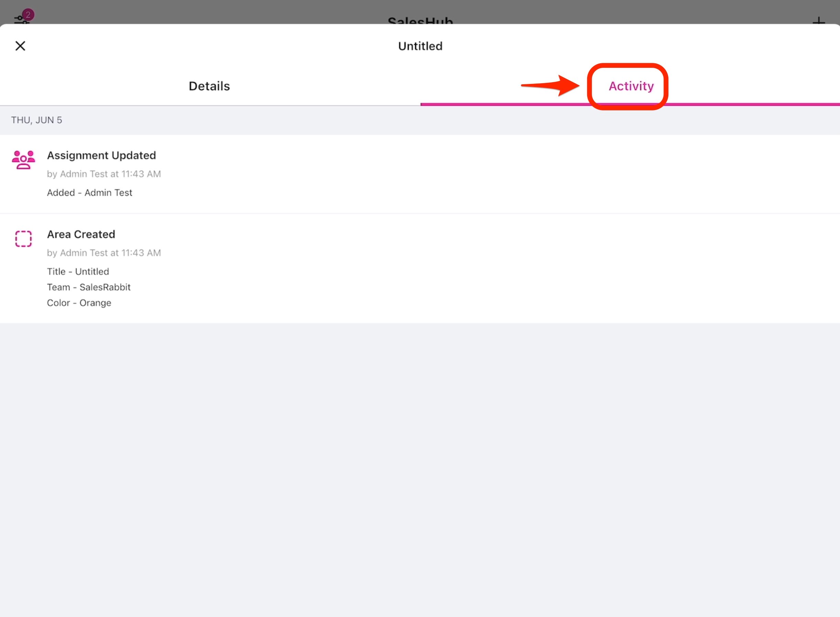Tap the plus icon in the top-right corner

818,21
